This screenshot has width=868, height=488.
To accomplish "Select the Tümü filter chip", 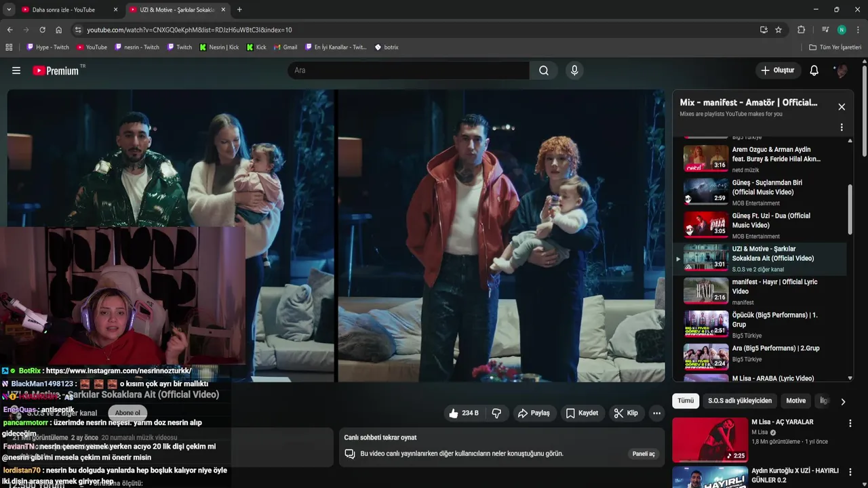I will pyautogui.click(x=686, y=401).
